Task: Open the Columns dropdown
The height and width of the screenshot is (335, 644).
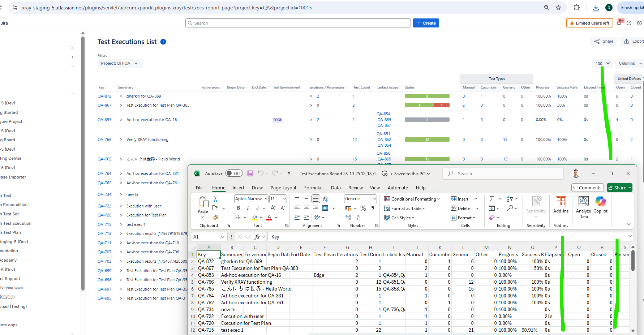Action: pos(630,64)
